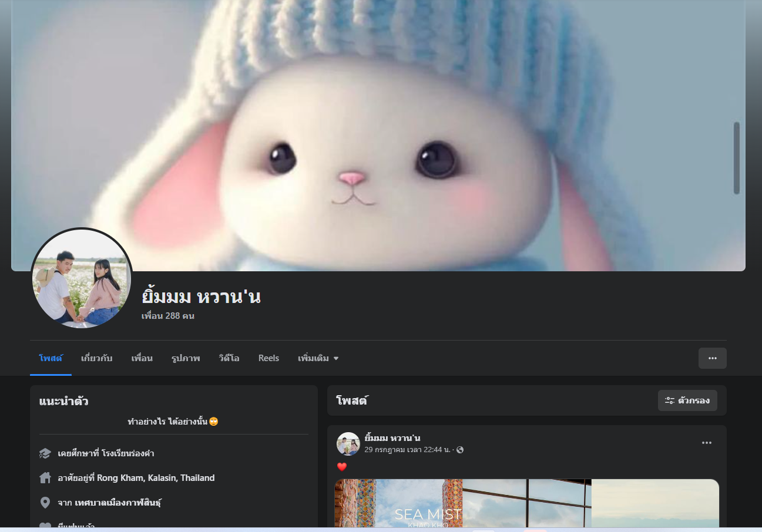Open the เพื่อน 288 คน friends link
The height and width of the screenshot is (532, 762).
(168, 316)
